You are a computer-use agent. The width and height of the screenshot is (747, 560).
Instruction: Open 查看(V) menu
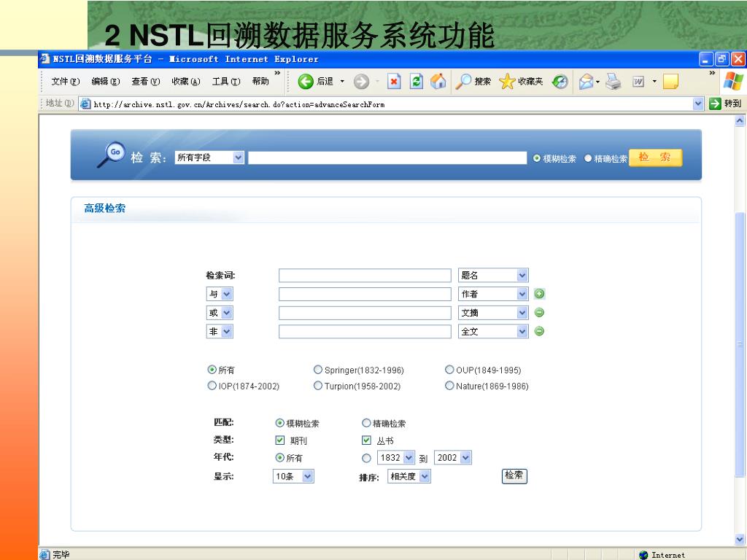pos(146,82)
